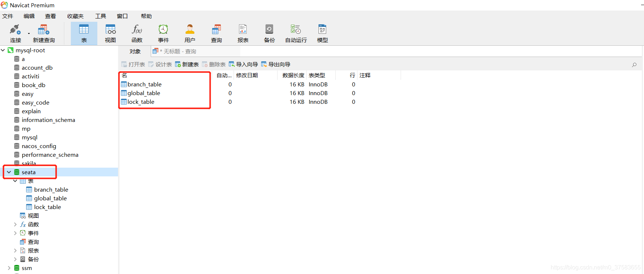644x274 pixels.
Task: Open the Help (帮助) menu
Action: 146,16
